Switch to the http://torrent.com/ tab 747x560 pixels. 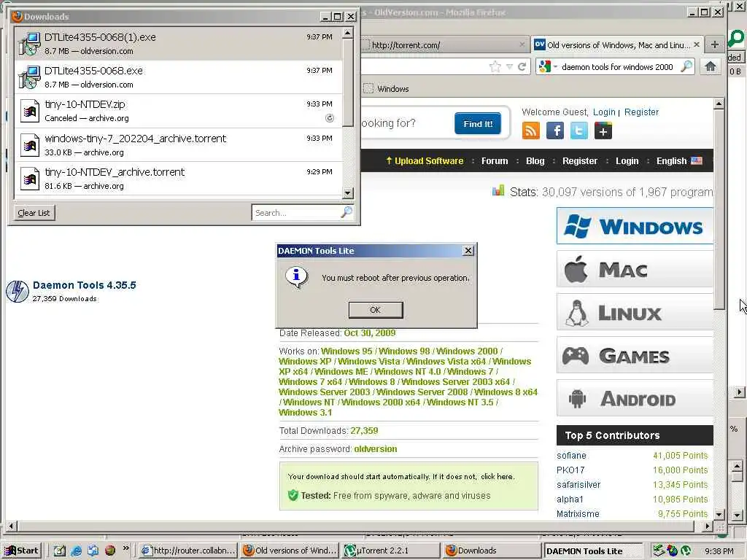coord(443,45)
